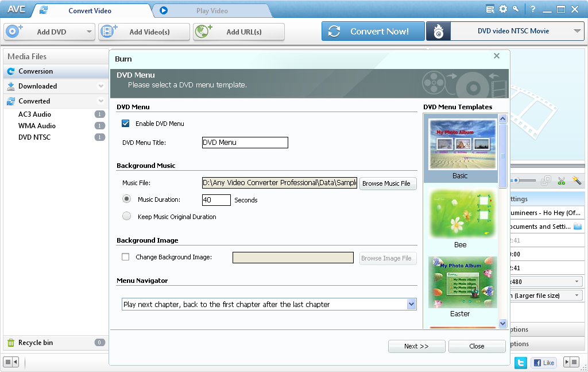Screen dimensions: 588x372
Task: Click Next >> button
Action: tap(417, 346)
